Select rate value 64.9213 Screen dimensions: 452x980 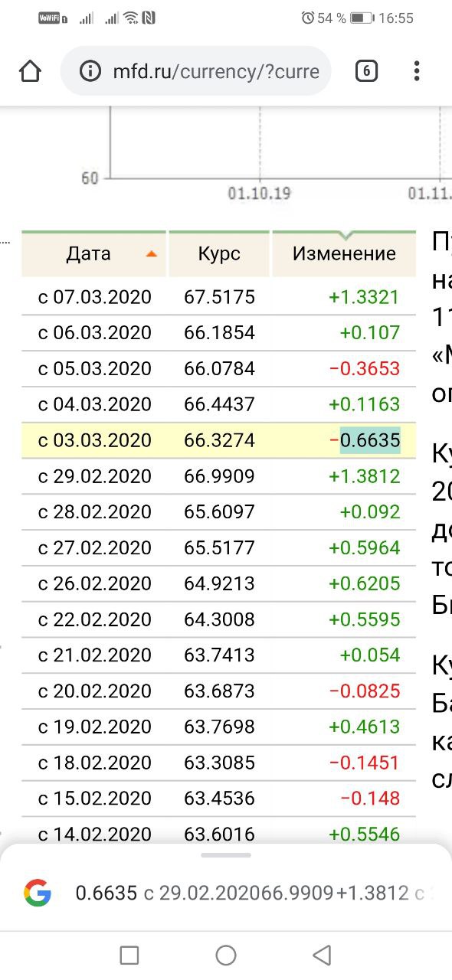(219, 583)
